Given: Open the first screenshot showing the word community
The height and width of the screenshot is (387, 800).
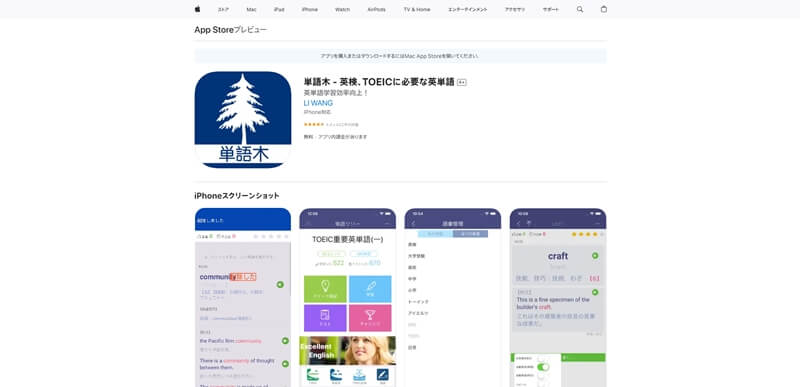Looking at the screenshot, I should coord(243,297).
